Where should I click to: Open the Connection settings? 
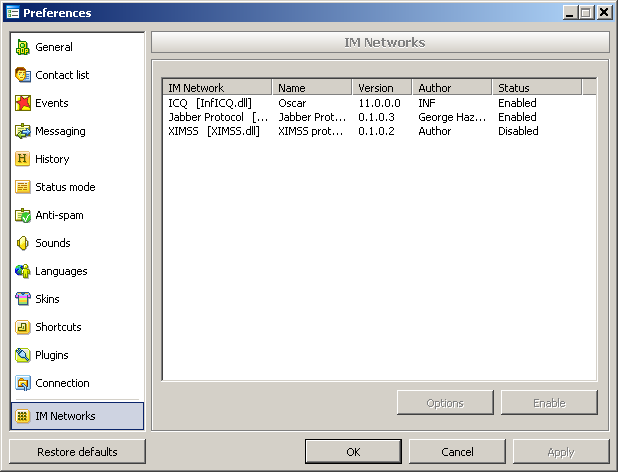tap(62, 383)
